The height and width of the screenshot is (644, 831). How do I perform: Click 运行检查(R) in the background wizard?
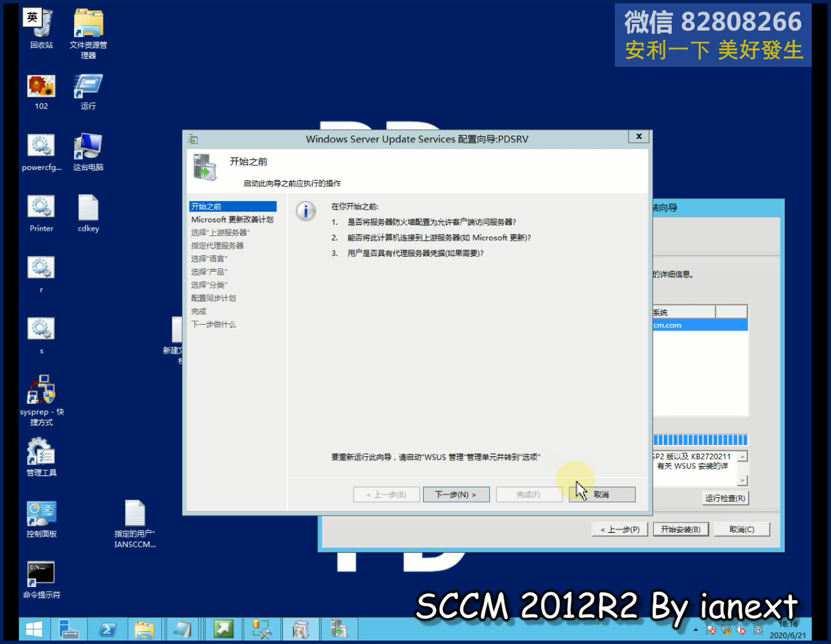[725, 498]
